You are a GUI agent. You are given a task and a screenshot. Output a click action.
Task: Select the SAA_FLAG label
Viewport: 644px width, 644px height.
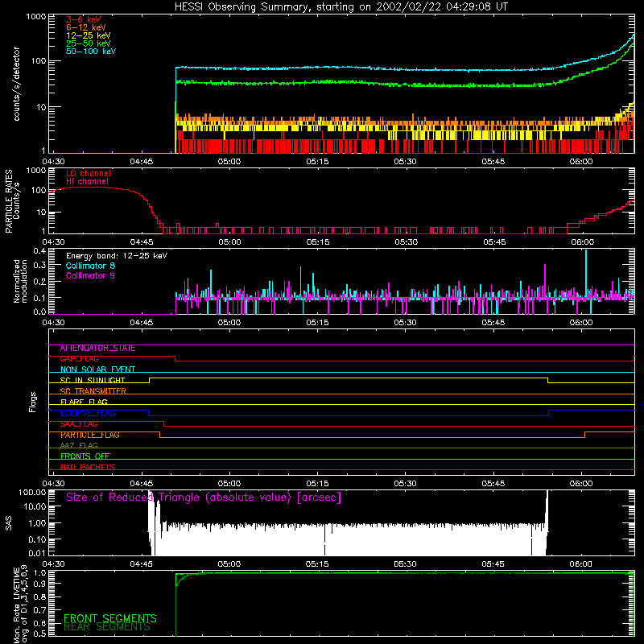point(79,424)
